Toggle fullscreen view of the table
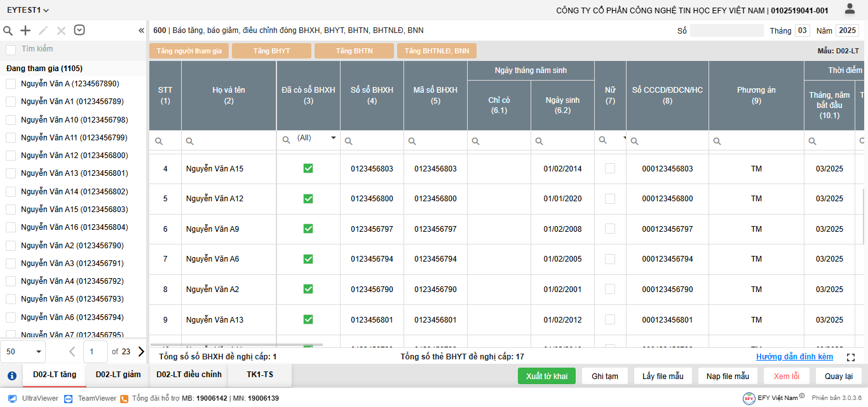Image resolution: width=868 pixels, height=407 pixels. pos(851,357)
